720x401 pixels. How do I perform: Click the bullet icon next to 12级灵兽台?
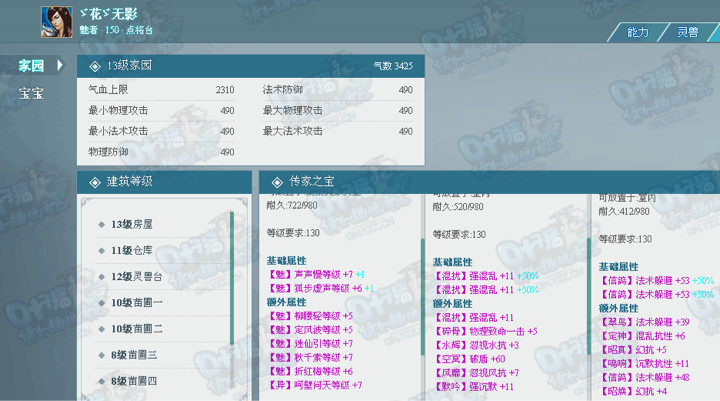[x=102, y=276]
